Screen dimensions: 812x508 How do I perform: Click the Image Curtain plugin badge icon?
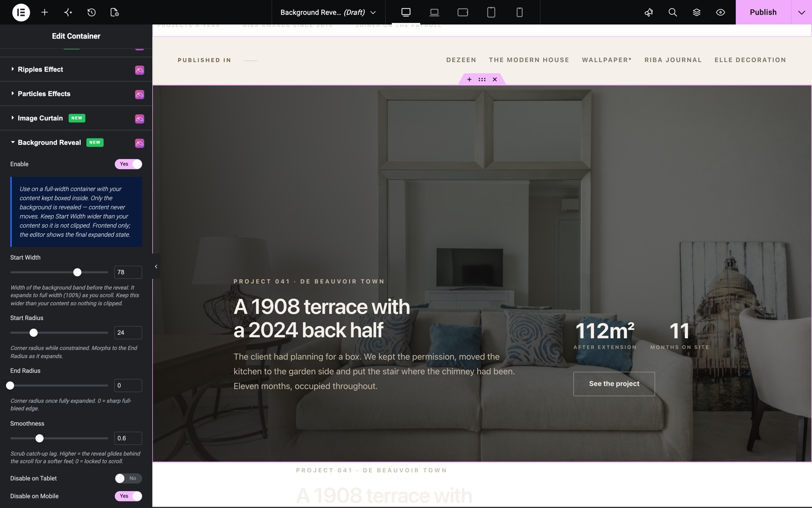140,119
